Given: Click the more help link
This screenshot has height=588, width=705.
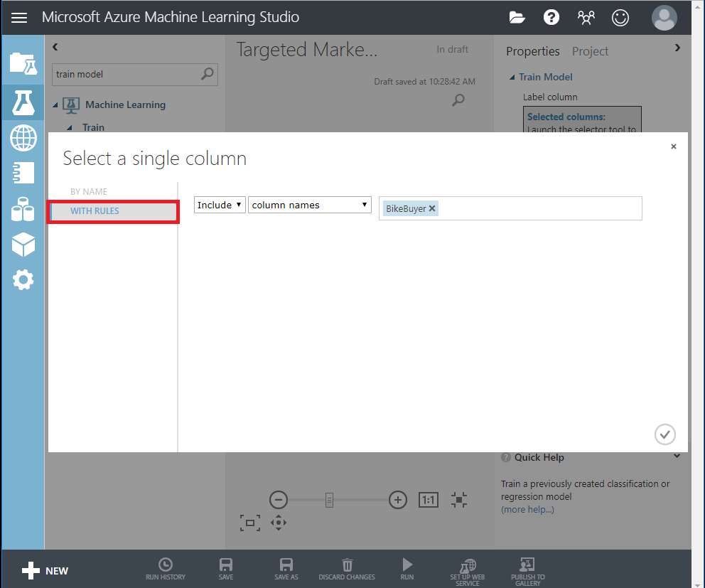Looking at the screenshot, I should tap(527, 509).
